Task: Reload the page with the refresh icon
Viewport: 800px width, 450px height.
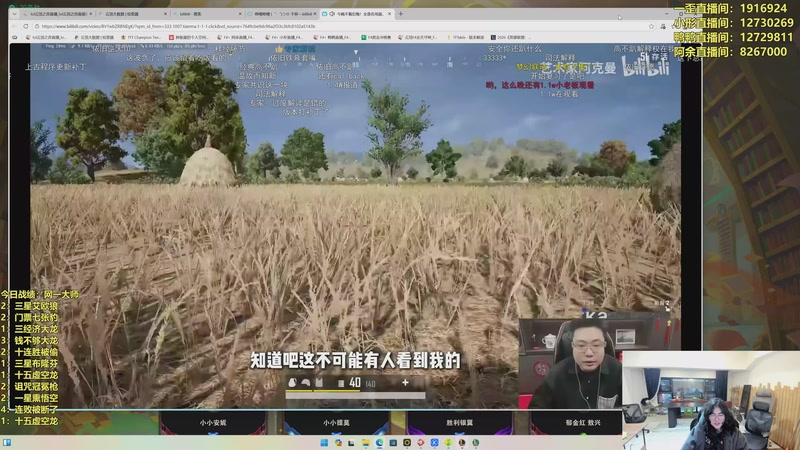Action: tap(26, 26)
